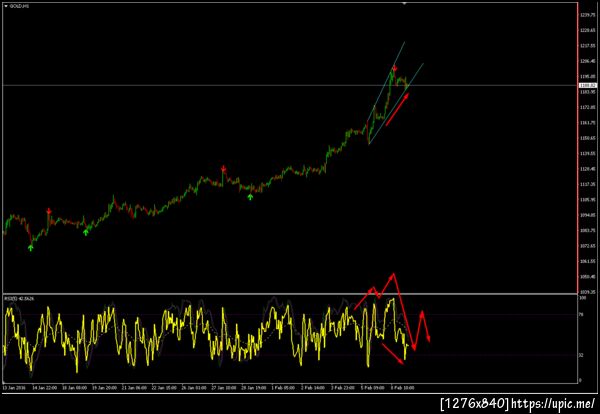This screenshot has width=600, height=414.
Task: Open the chart menu arrow beside GOLD,H1
Action: click(6, 6)
